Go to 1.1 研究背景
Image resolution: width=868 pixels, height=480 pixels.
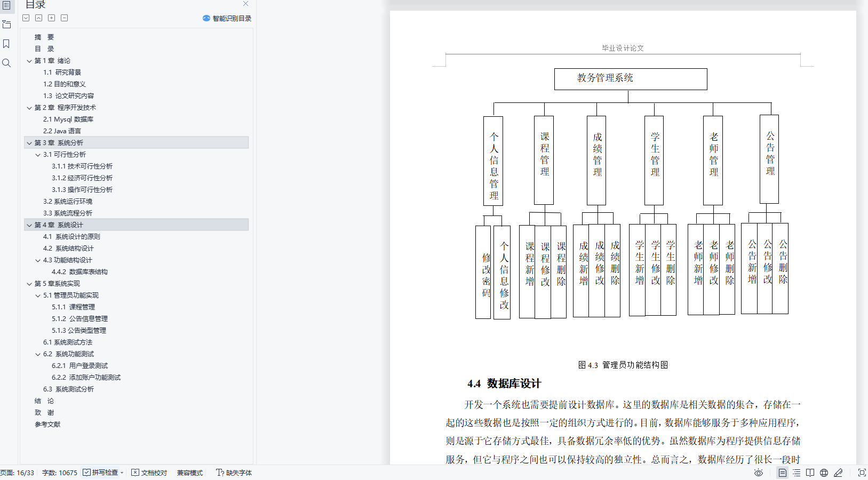[x=62, y=73]
